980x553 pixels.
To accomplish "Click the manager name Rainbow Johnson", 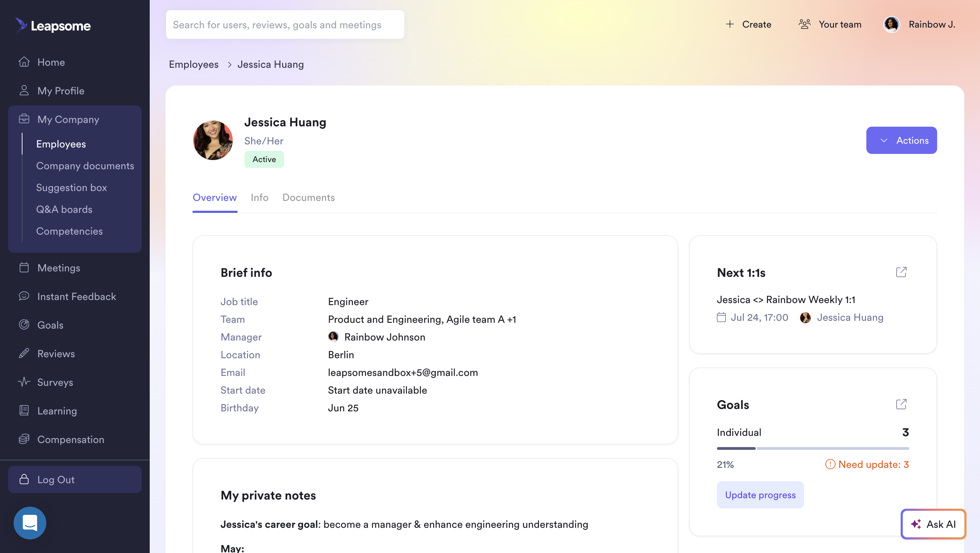I will coord(385,337).
